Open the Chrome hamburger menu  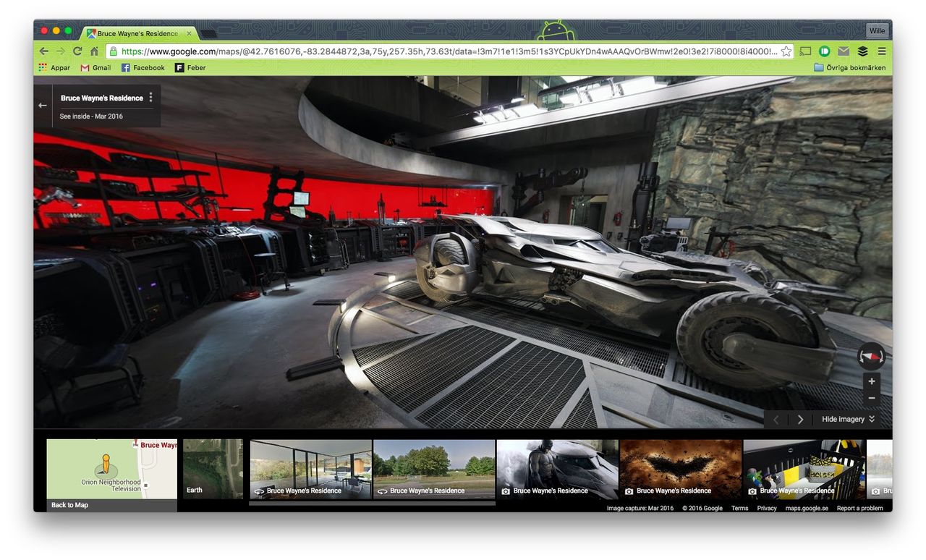881,51
